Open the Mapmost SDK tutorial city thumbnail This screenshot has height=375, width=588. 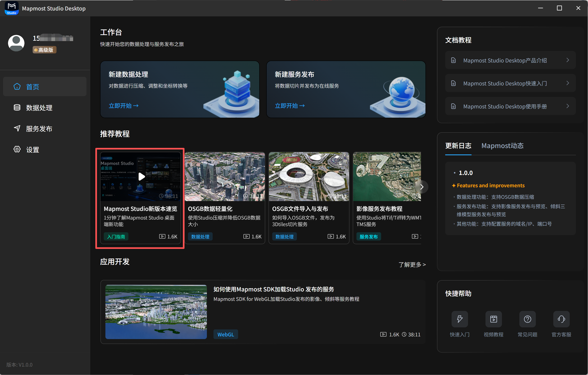[x=156, y=312]
